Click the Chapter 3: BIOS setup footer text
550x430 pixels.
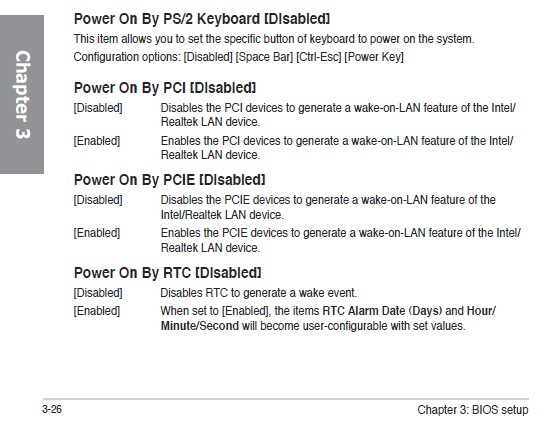tap(472, 409)
